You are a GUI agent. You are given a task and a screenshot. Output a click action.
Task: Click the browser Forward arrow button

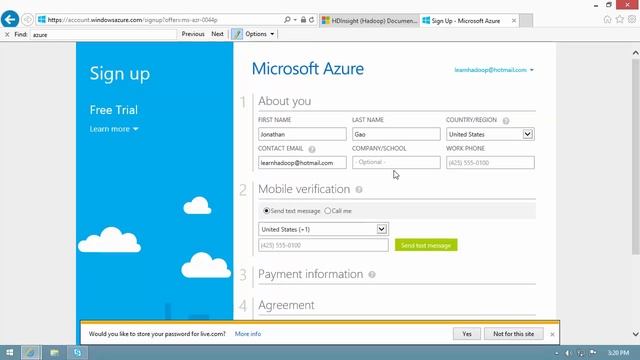coord(27,20)
